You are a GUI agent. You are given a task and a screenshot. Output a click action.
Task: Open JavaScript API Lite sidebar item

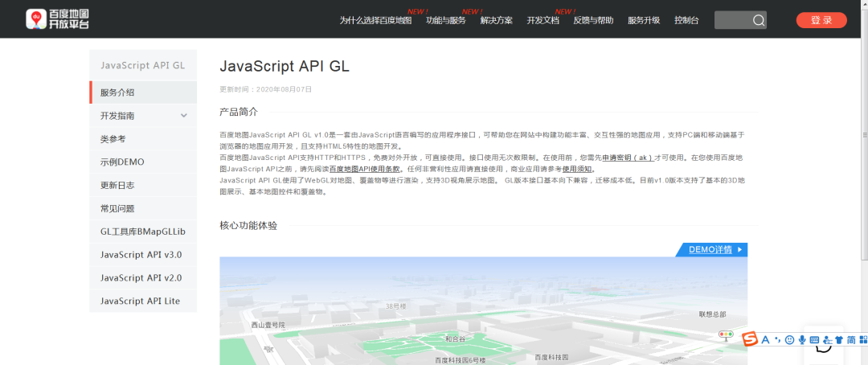143,301
